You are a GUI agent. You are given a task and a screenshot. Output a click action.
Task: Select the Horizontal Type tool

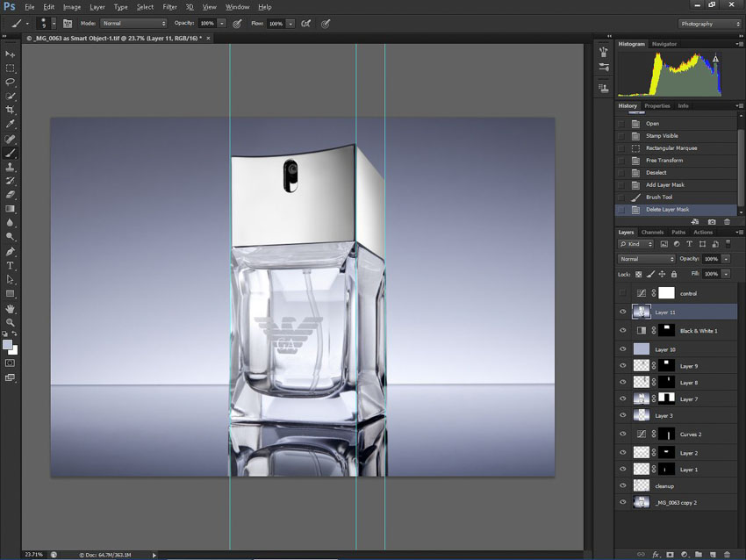(10, 265)
